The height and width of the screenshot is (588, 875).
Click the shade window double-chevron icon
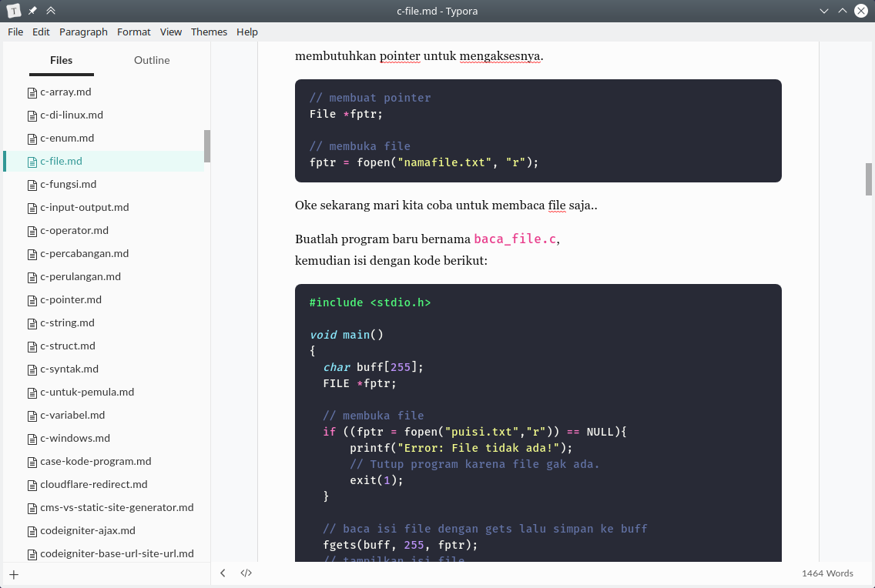(x=51, y=11)
